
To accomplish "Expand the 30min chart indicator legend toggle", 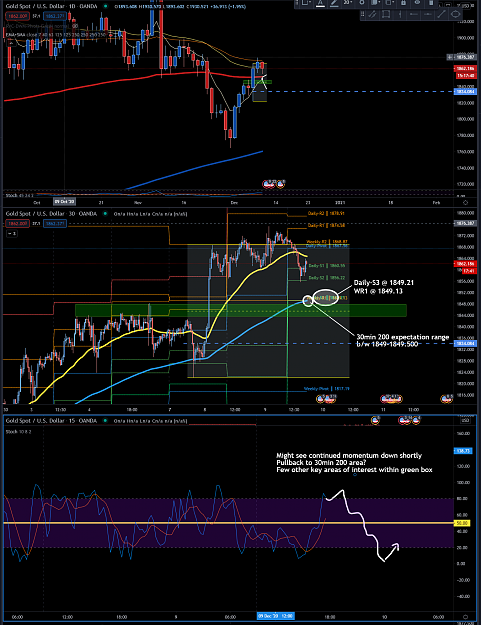I will click(12, 234).
